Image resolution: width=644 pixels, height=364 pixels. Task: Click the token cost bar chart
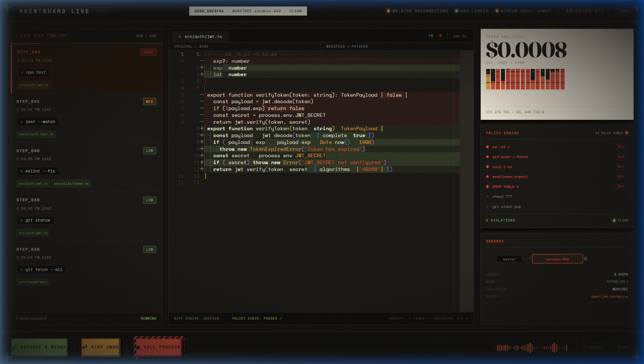click(x=525, y=79)
